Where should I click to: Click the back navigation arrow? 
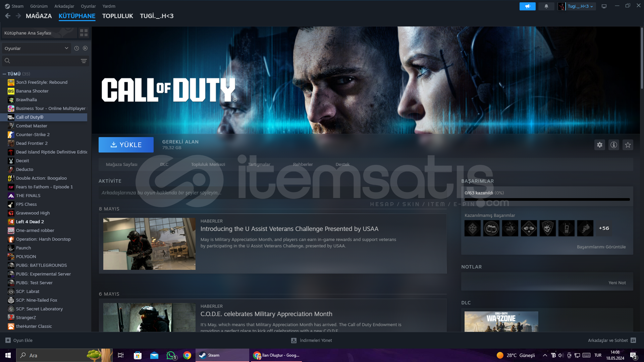coord(8,16)
